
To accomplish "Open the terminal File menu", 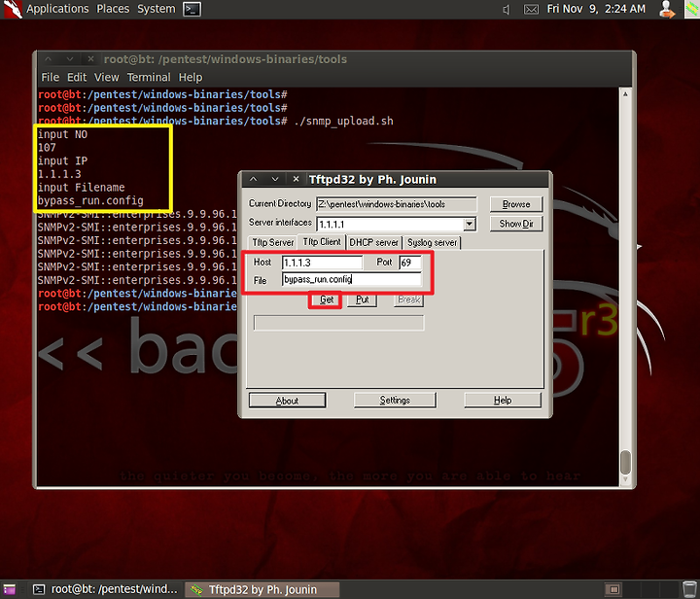I will pos(50,77).
